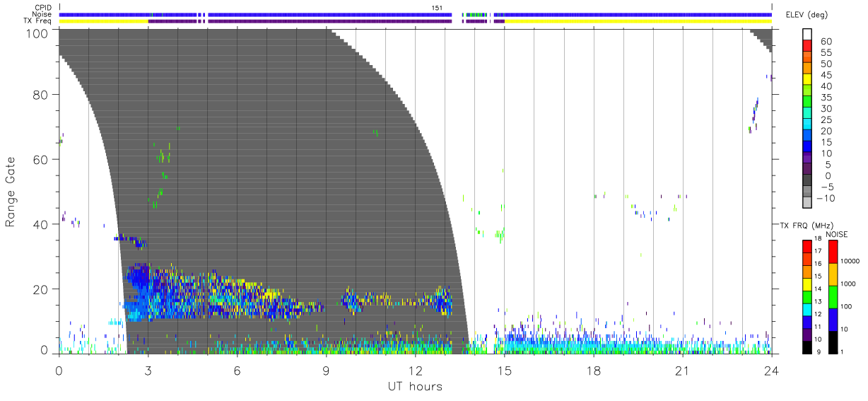Pick the red top segment of the NOISE colorbar
868x401 pixels.
point(833,252)
